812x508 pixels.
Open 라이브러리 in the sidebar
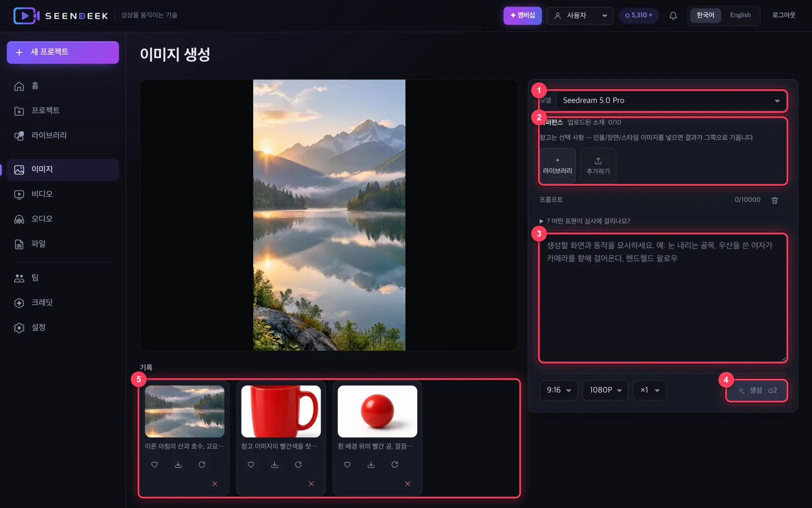pos(63,136)
